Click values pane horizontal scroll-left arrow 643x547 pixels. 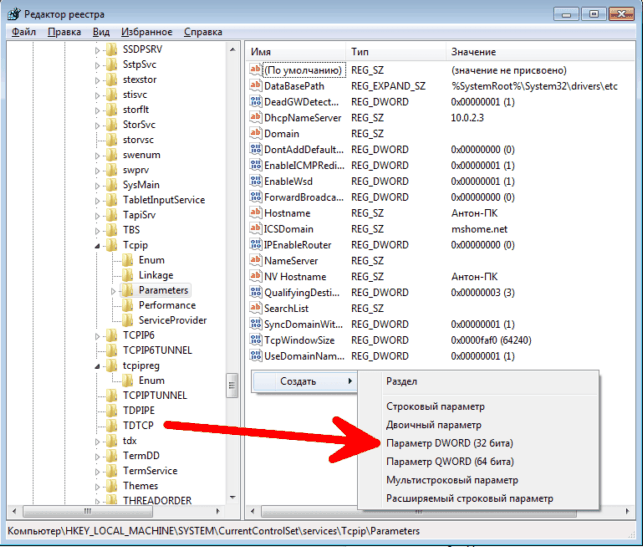[x=252, y=511]
